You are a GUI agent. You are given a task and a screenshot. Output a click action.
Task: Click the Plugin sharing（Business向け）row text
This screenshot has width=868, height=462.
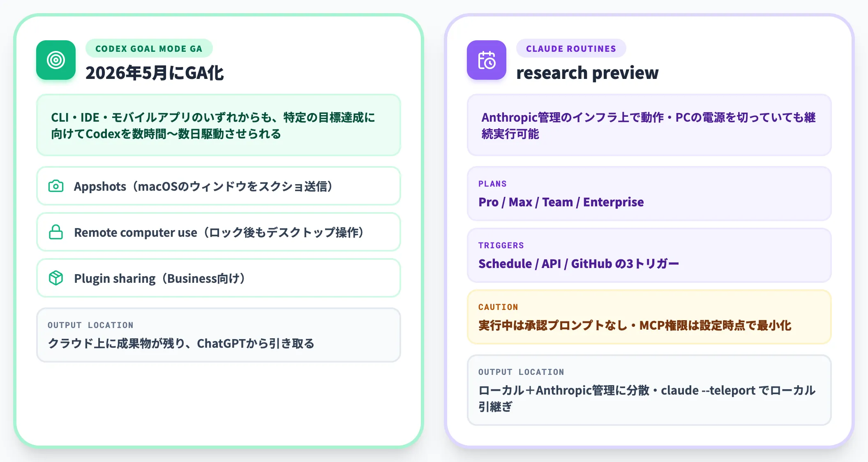[160, 278]
